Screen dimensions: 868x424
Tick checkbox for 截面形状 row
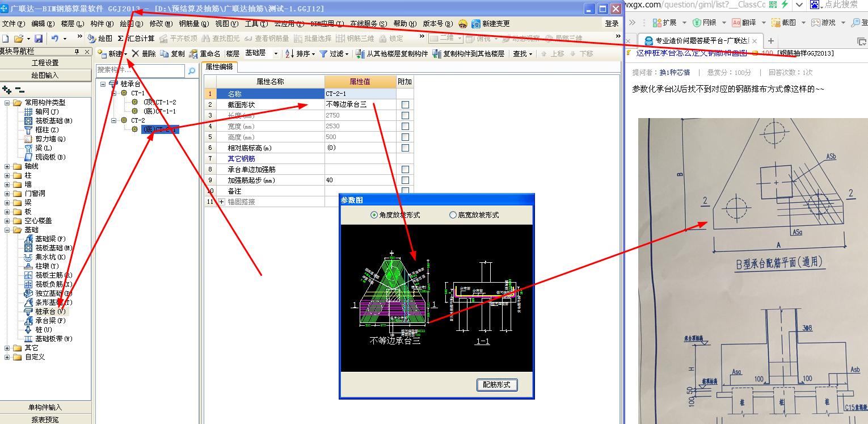[x=405, y=105]
